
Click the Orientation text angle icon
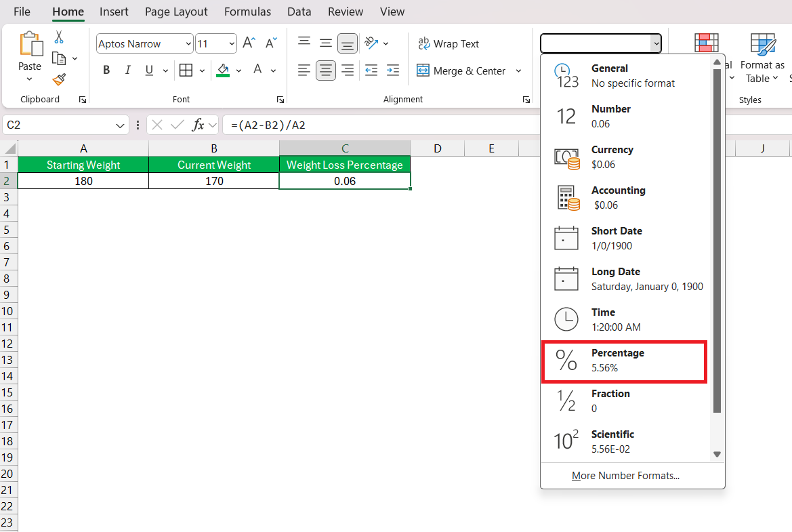[371, 43]
